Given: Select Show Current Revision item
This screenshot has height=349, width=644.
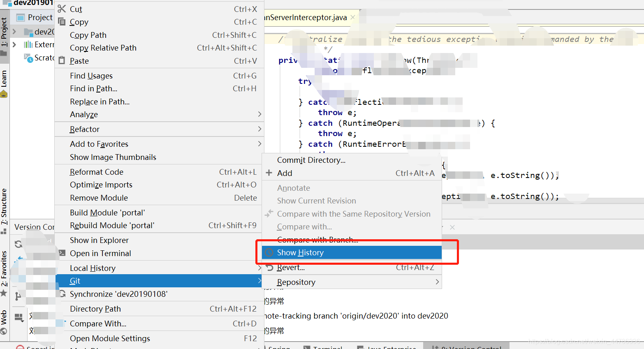Looking at the screenshot, I should coord(352,201).
